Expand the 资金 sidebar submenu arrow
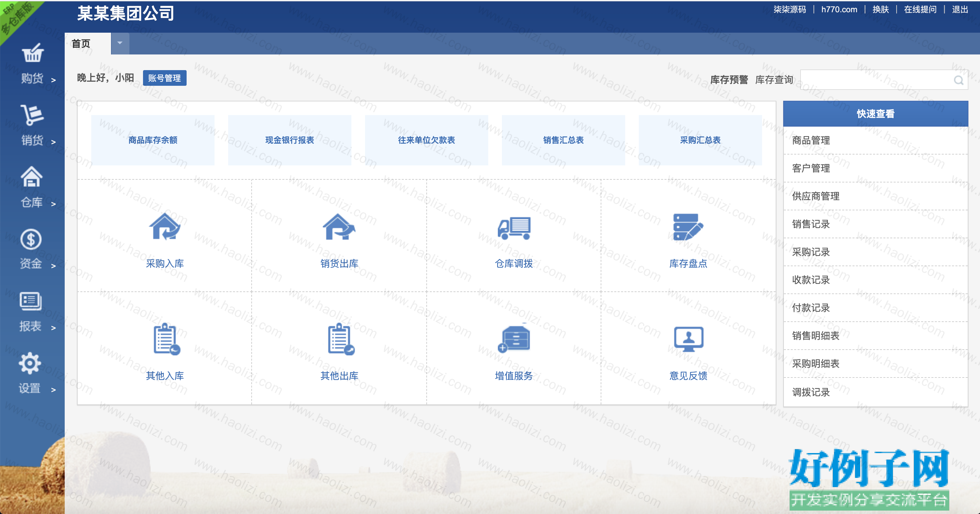The width and height of the screenshot is (980, 514). [x=53, y=266]
